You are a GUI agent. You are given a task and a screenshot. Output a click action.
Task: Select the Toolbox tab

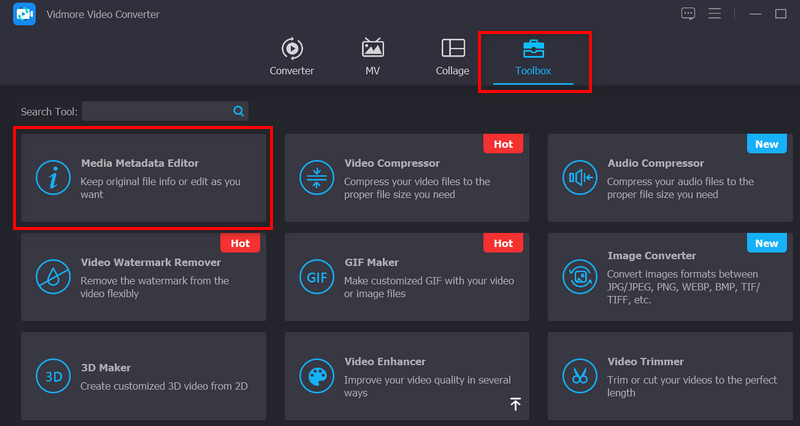tap(533, 57)
